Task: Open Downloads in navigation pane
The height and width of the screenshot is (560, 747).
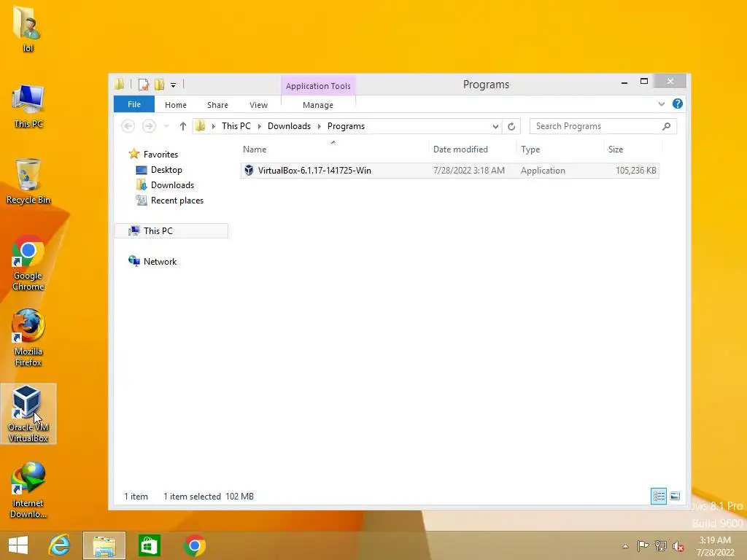Action: [172, 184]
